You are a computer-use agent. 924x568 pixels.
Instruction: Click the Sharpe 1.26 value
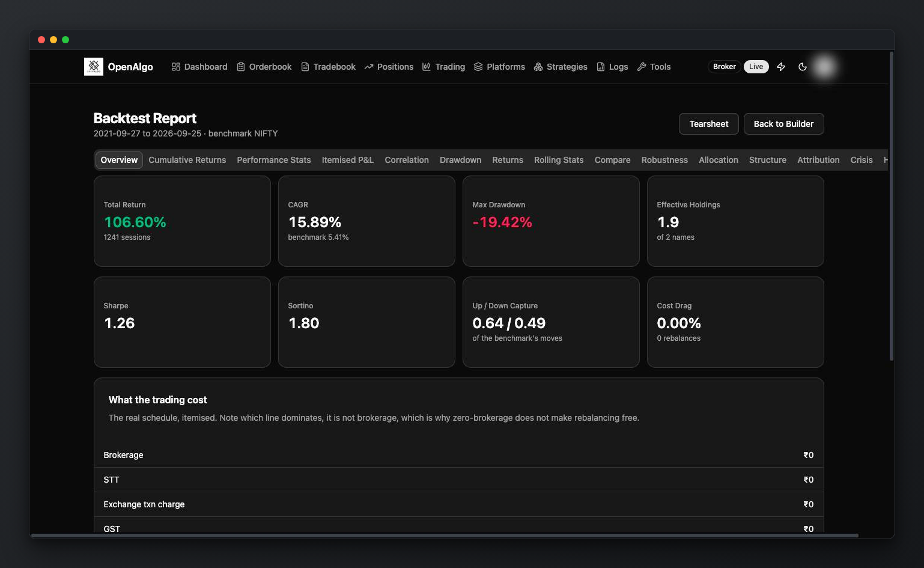pos(120,323)
